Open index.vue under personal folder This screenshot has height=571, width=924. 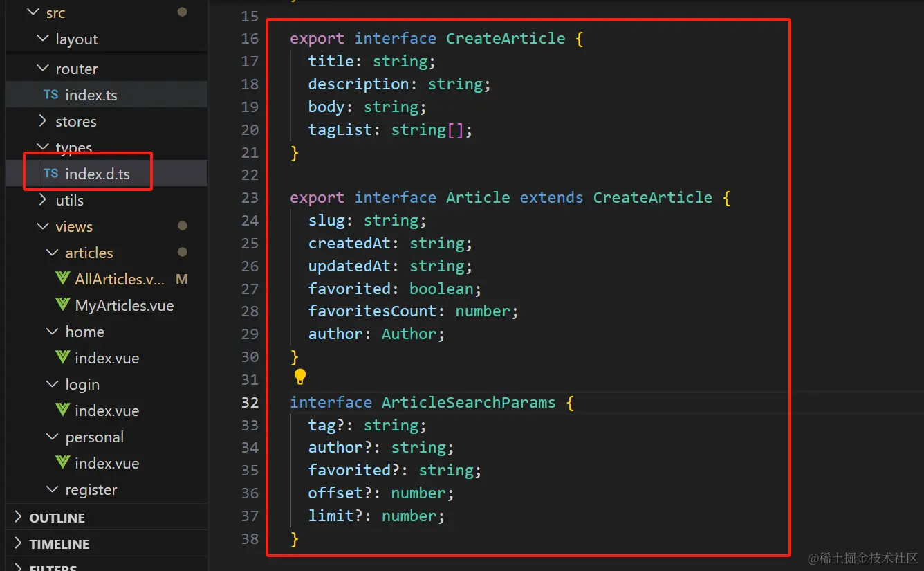pos(107,463)
